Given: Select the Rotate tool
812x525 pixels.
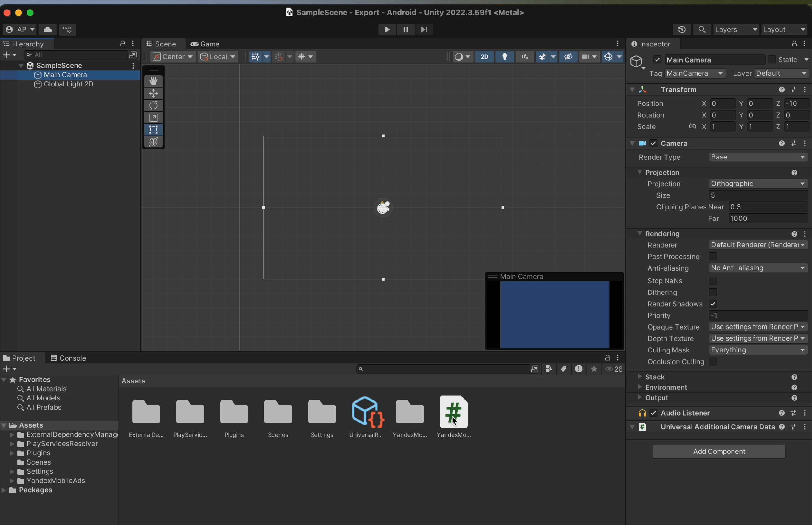Looking at the screenshot, I should click(154, 105).
